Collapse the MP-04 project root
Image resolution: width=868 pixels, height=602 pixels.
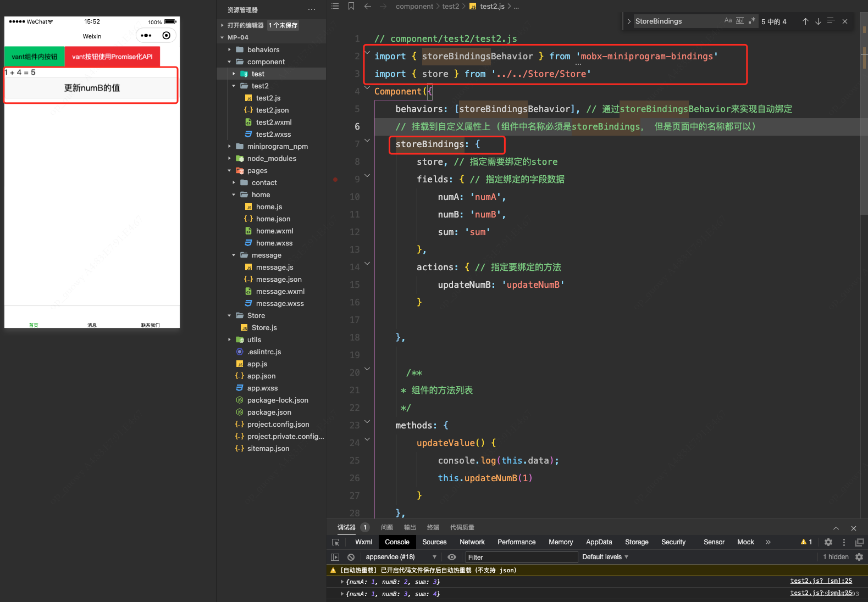[x=222, y=37]
